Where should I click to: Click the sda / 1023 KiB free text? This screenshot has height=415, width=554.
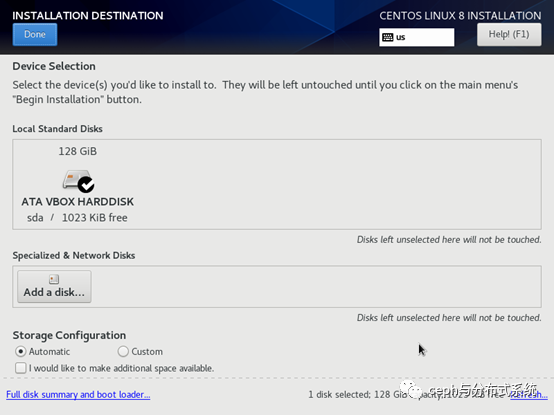pos(77,218)
